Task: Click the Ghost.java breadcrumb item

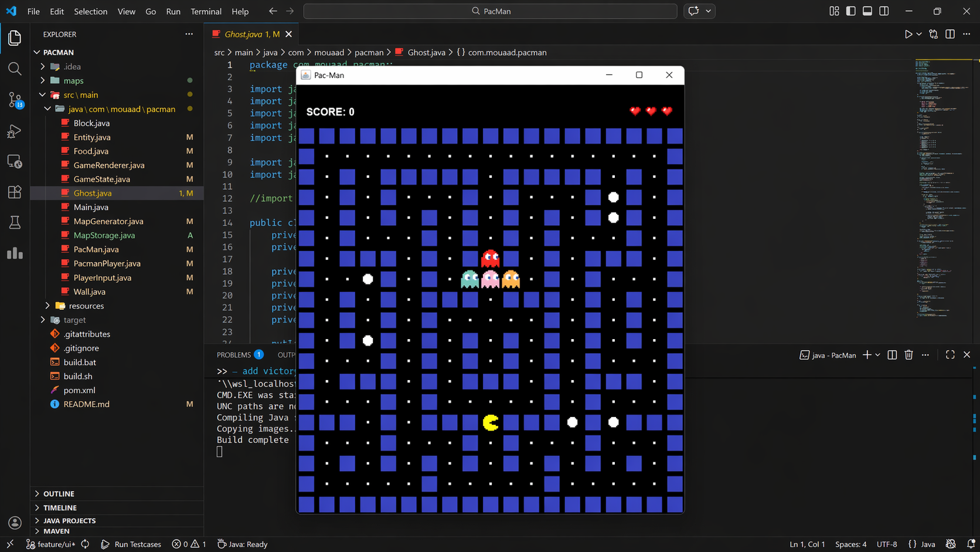Action: pyautogui.click(x=426, y=52)
